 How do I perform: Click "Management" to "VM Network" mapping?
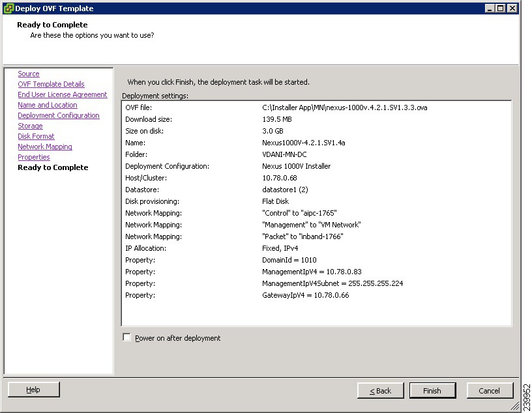tap(312, 225)
